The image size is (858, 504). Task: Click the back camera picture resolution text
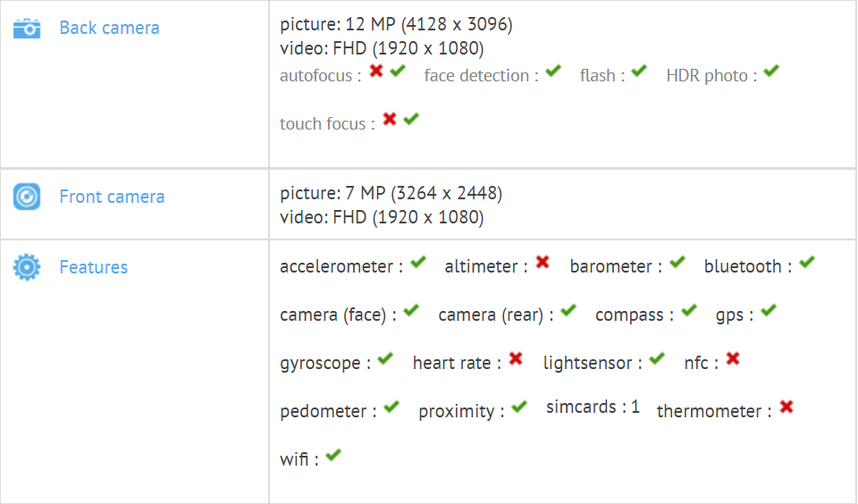tap(396, 24)
